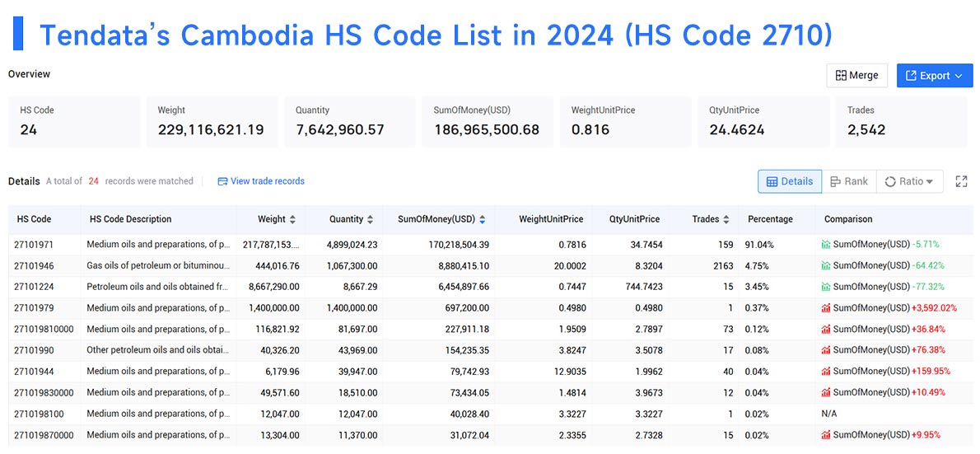980x454 pixels.
Task: Open View trade records link
Action: (268, 181)
